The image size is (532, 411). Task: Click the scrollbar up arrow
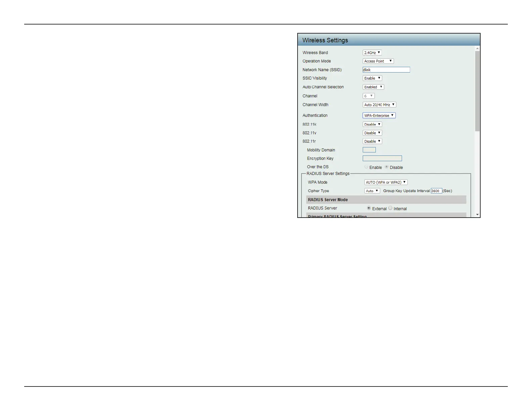[x=478, y=49]
